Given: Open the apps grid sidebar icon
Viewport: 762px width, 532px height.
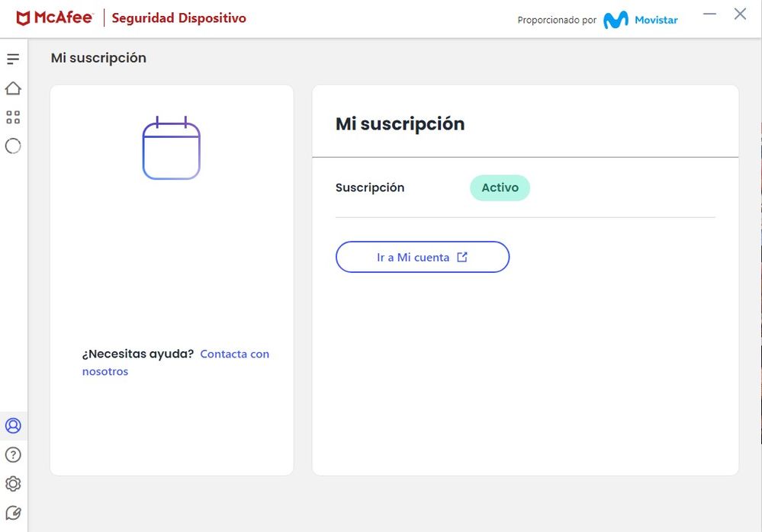Looking at the screenshot, I should [x=13, y=117].
